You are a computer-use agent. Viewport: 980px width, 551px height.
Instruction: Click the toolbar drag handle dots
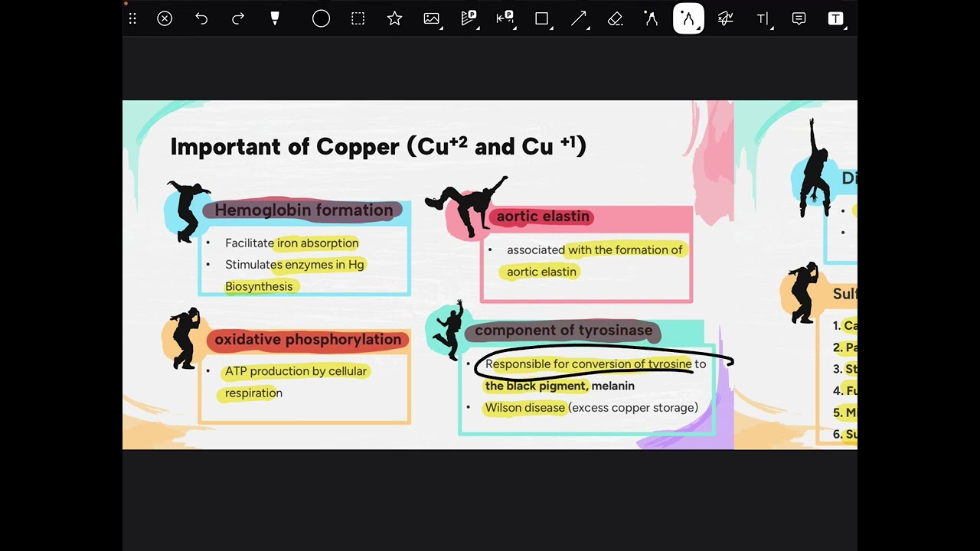pos(132,18)
